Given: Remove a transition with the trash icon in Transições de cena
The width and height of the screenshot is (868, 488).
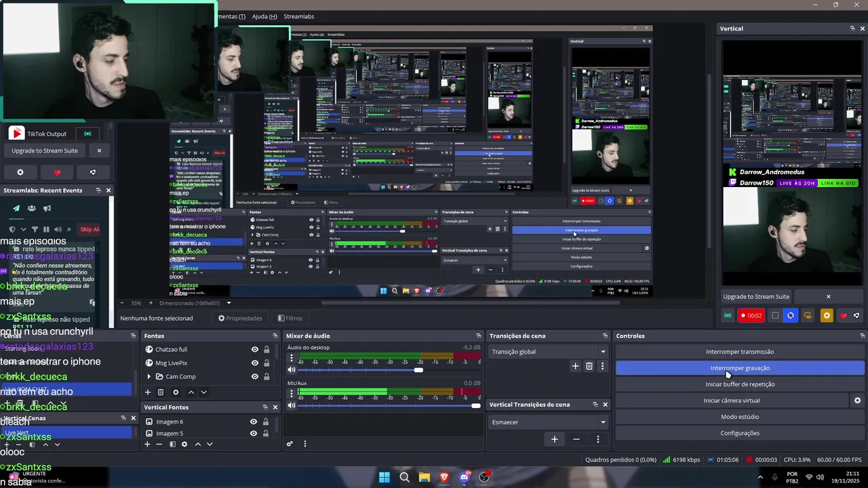Looking at the screenshot, I should 589,366.
